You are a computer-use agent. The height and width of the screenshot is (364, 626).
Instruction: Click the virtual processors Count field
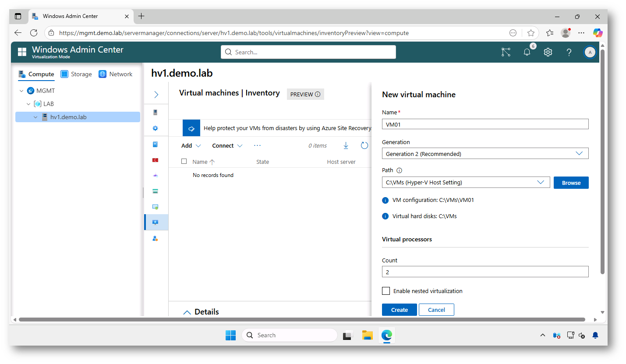click(x=485, y=272)
